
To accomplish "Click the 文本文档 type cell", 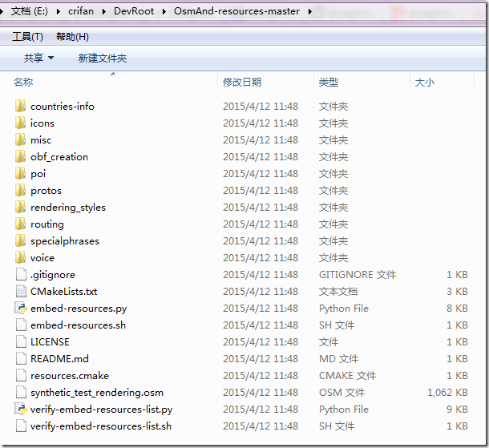I will [x=338, y=292].
